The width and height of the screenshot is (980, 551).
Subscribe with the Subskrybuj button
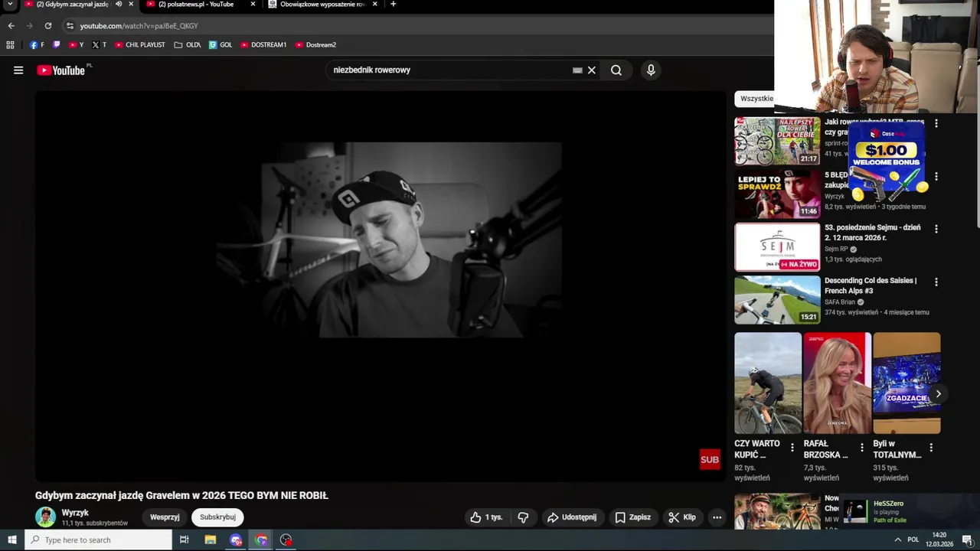pyautogui.click(x=217, y=517)
